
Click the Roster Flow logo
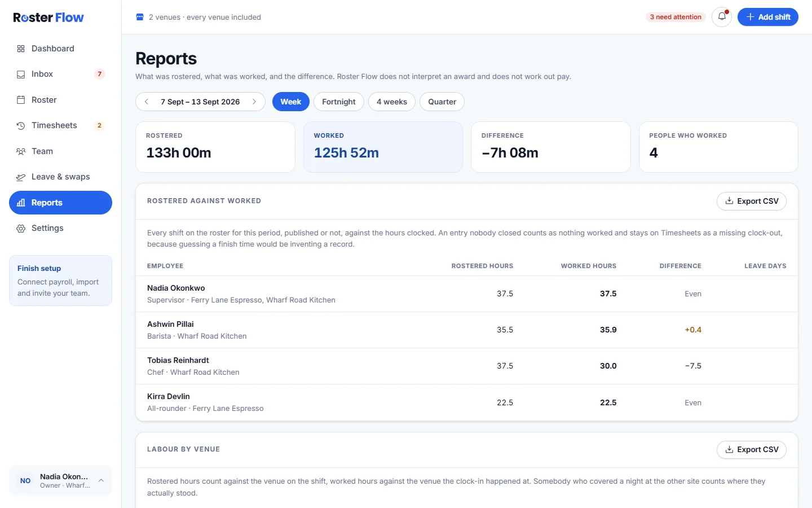pos(48,17)
